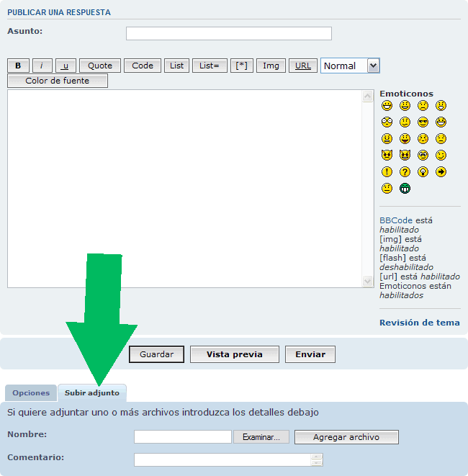Insert the question mark emoticon
The height and width of the screenshot is (476, 468).
405,172
